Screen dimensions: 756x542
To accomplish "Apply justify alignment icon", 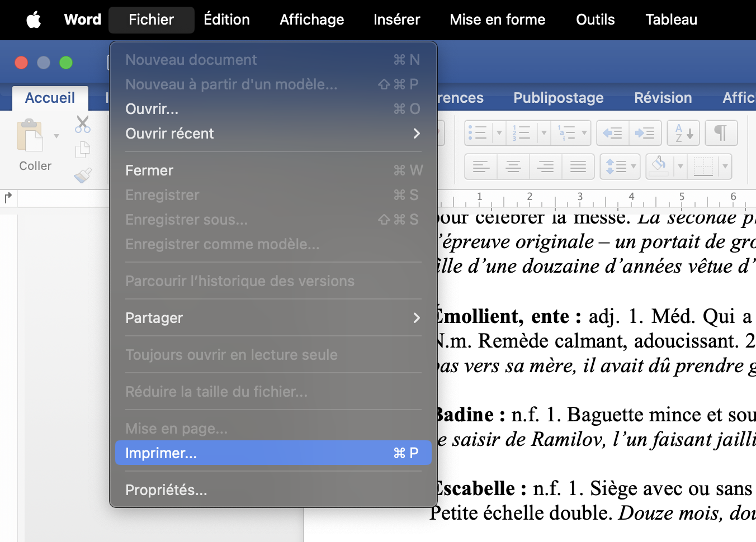I will click(x=578, y=167).
